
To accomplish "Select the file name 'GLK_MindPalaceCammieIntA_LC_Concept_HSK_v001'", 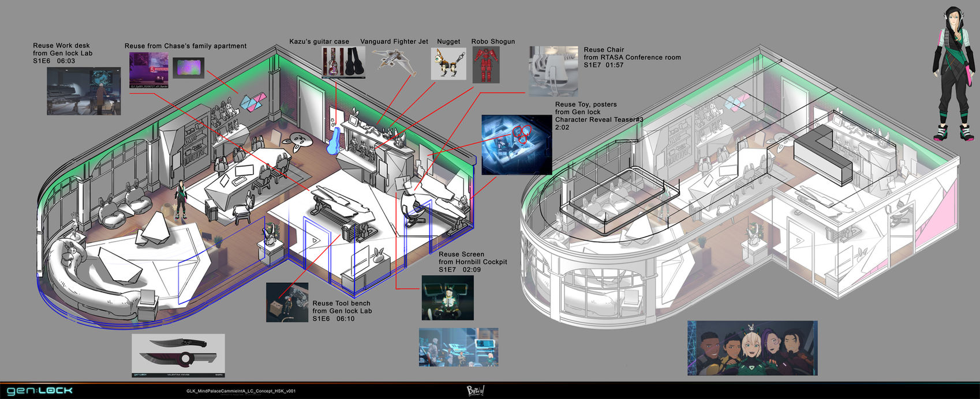I will point(241,391).
